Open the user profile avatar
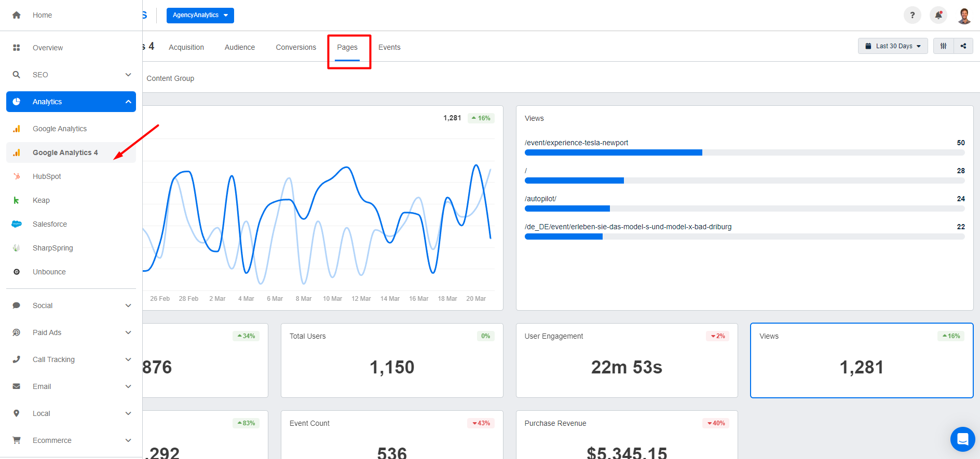The height and width of the screenshot is (459, 980). [964, 16]
